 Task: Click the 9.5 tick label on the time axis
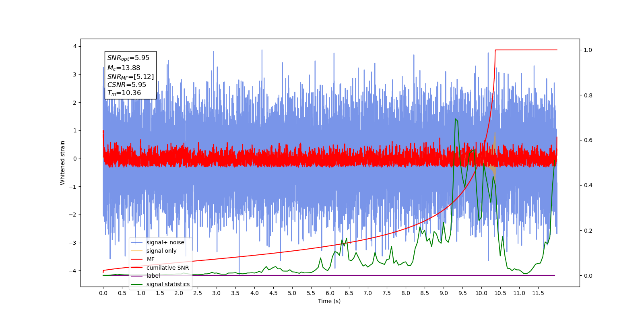click(x=462, y=293)
